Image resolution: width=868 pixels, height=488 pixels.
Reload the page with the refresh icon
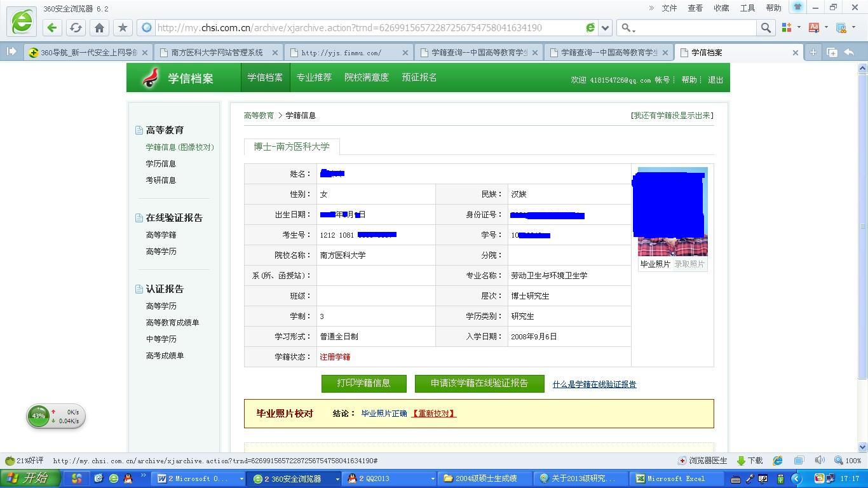[x=76, y=27]
